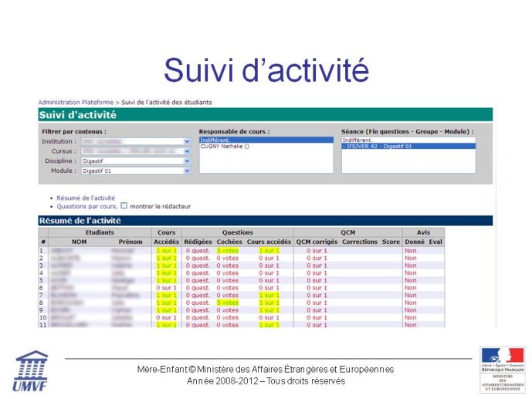Screen dimensions: 532x399
Task: Click the 0 quest. cell in row 5
Action: coord(198,280)
